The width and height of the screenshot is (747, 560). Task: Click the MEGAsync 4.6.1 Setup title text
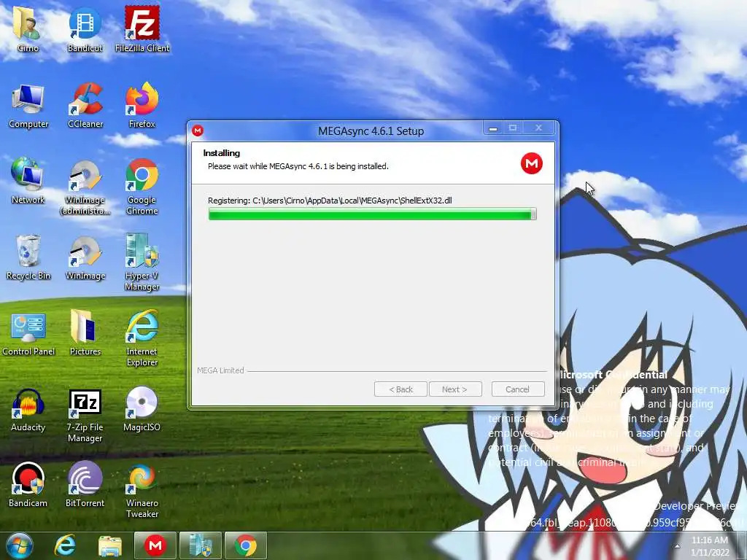(x=371, y=131)
